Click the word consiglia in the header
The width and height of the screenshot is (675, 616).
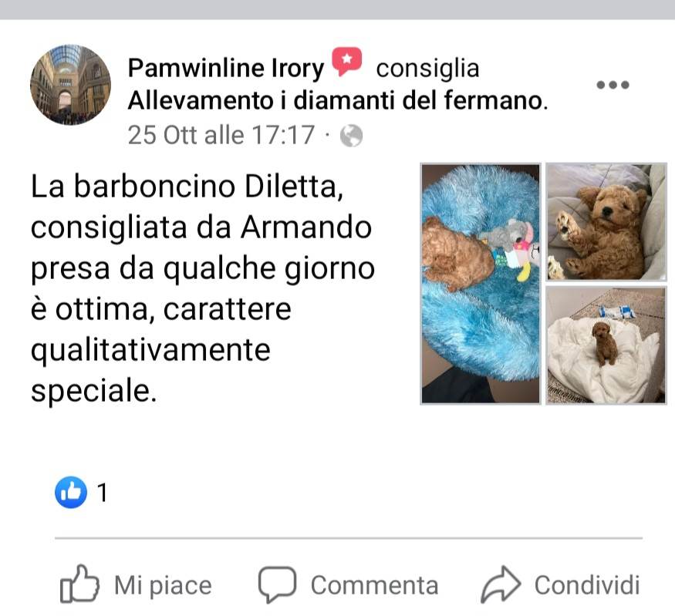point(427,69)
